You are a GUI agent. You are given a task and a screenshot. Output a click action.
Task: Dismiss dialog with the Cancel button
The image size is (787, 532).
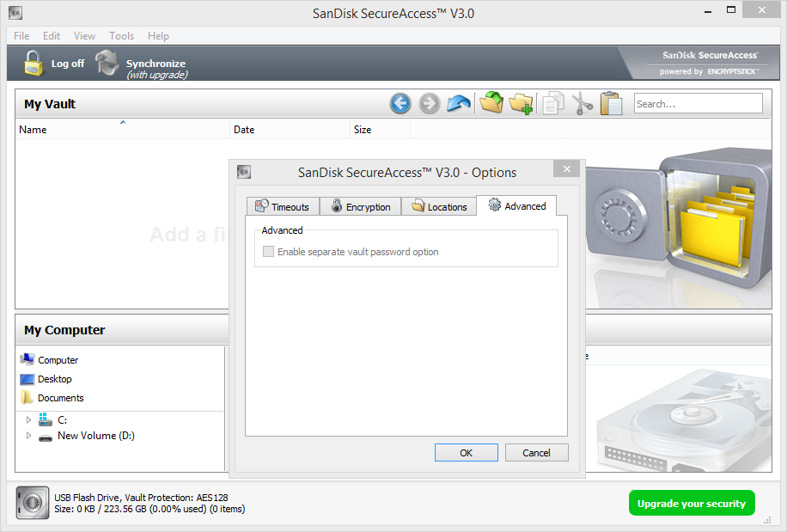point(536,453)
